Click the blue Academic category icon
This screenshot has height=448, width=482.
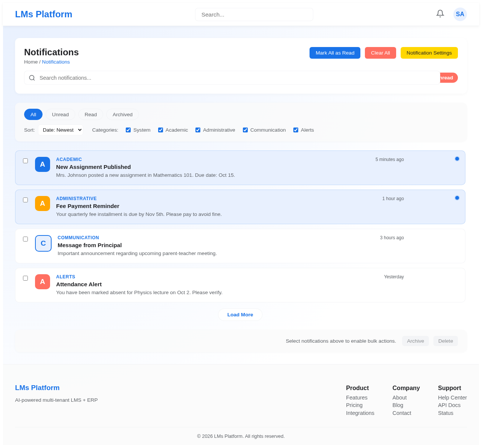coord(43,164)
